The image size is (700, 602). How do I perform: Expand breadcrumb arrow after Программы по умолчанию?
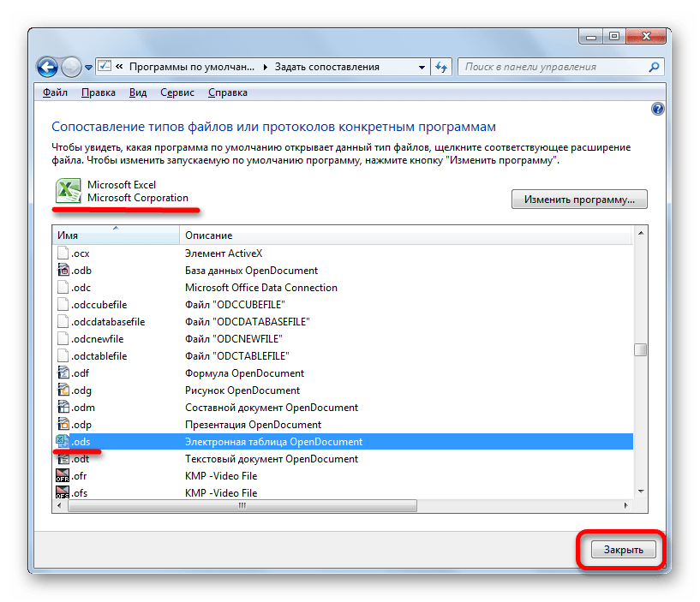(x=266, y=67)
